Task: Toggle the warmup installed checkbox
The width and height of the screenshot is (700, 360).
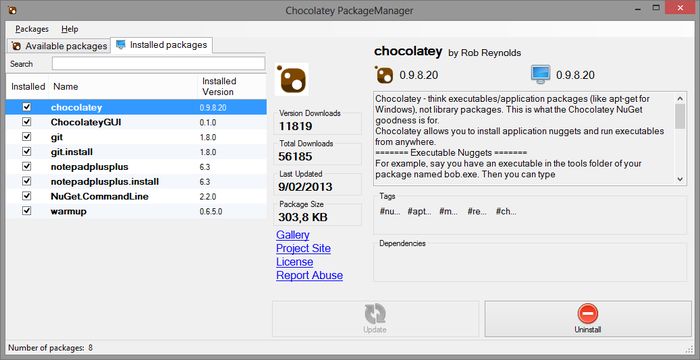Action: click(27, 211)
